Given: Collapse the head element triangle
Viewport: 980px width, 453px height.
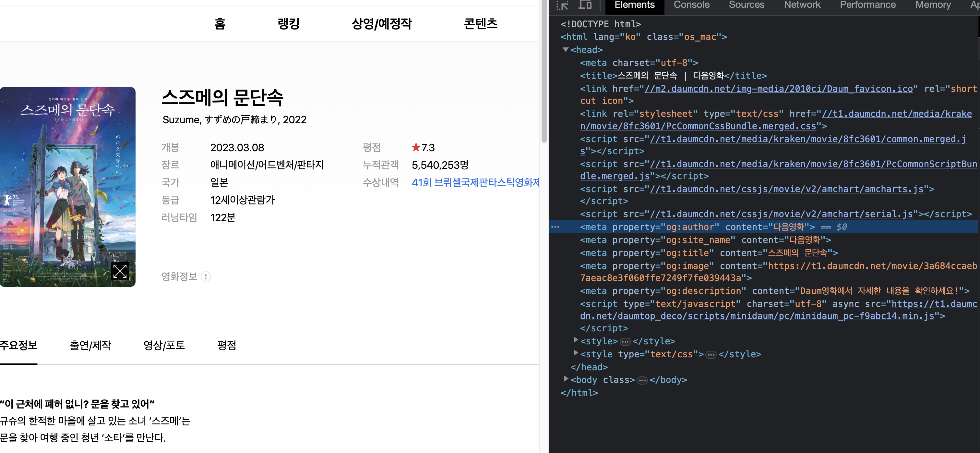Looking at the screenshot, I should click(566, 50).
